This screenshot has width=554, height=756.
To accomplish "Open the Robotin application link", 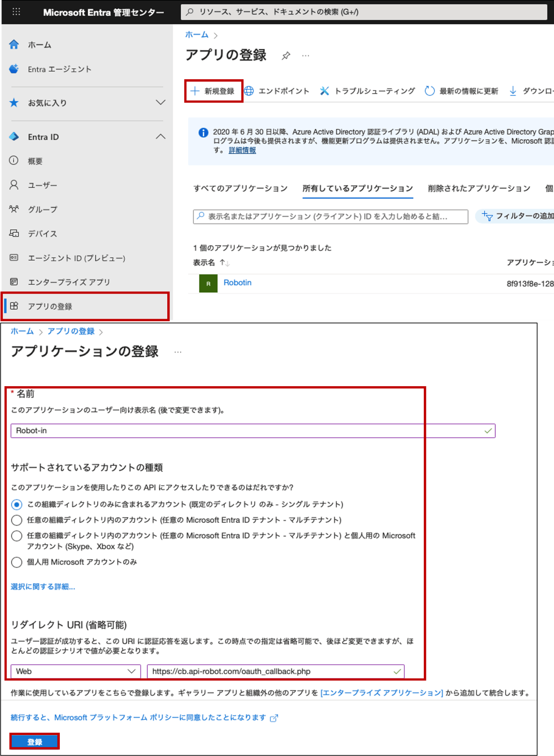I will 237,283.
